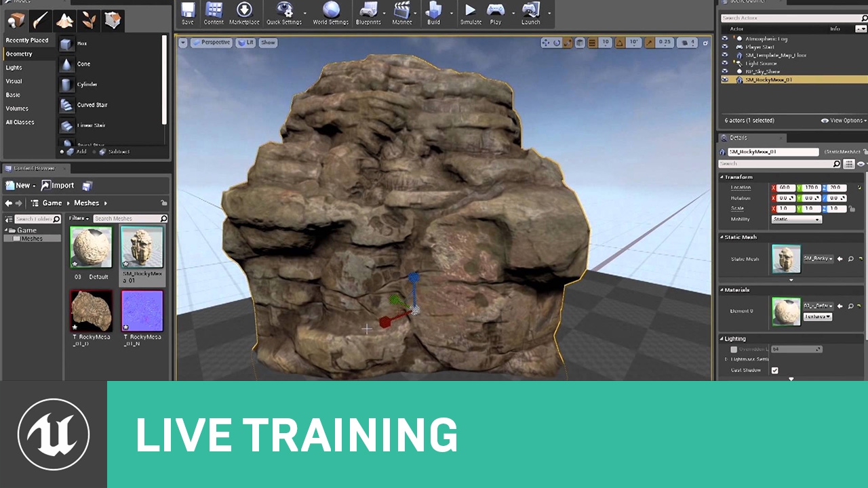Use selected asset for Static Mesh arrow

(840, 259)
